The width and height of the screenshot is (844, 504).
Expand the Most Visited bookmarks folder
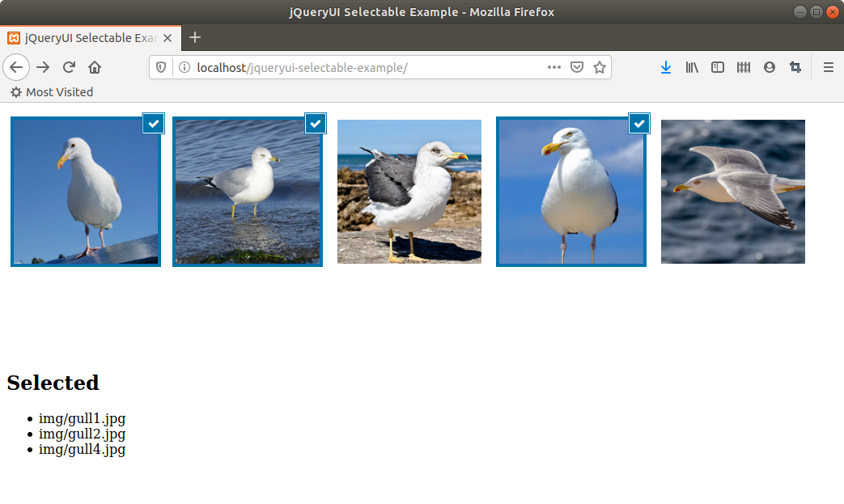pyautogui.click(x=51, y=92)
